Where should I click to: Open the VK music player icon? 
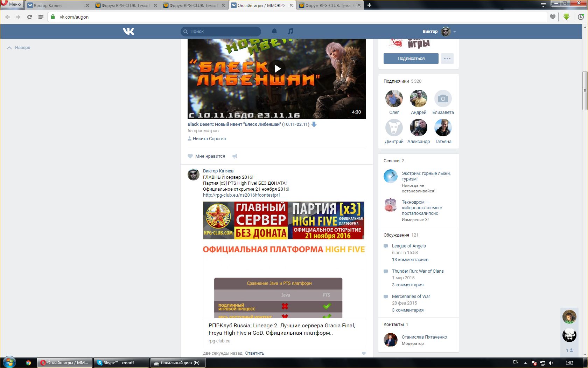coord(290,32)
